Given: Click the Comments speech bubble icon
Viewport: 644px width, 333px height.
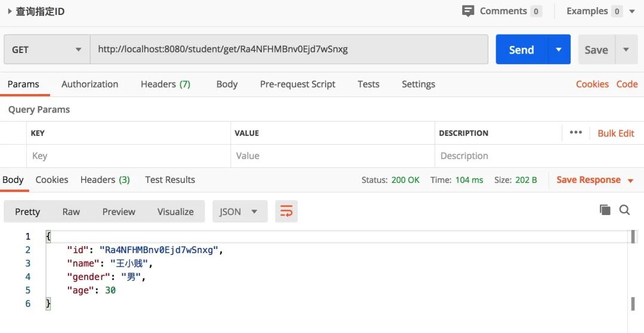Looking at the screenshot, I should [x=468, y=11].
